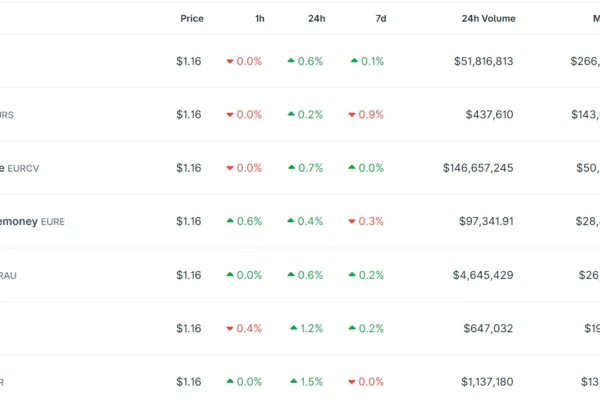The width and height of the screenshot is (600, 400).
Task: Click the green up arrow beside 0.1%
Action: point(354,61)
